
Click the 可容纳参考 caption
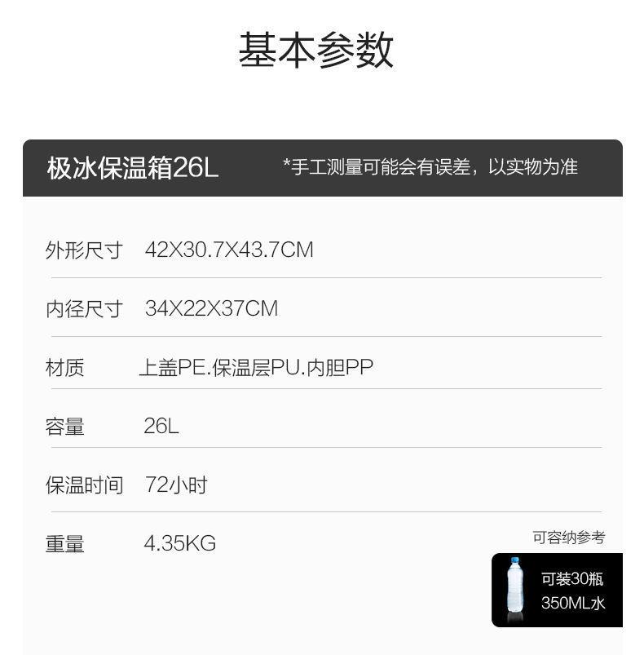569,538
